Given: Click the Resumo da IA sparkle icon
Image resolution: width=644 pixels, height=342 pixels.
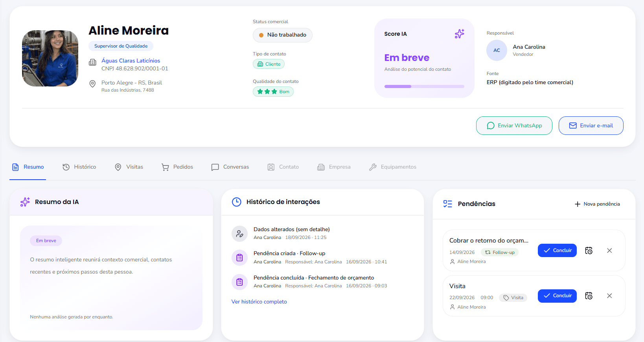Looking at the screenshot, I should 25,202.
